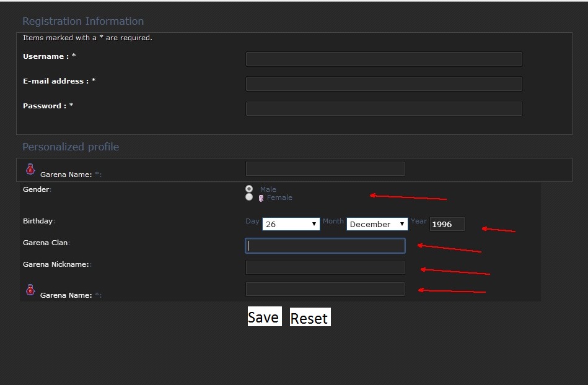Click the Garena Nickname input field

click(x=325, y=267)
